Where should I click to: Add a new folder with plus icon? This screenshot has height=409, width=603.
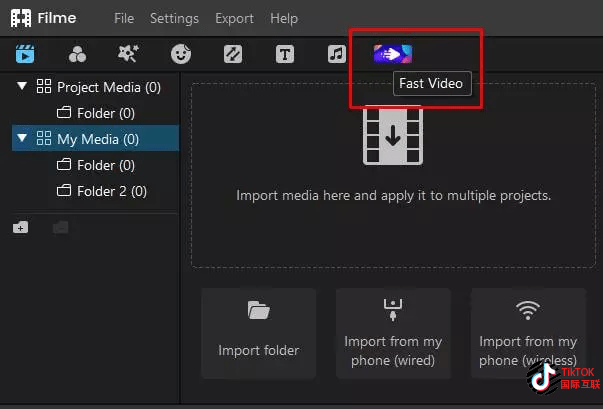click(20, 228)
